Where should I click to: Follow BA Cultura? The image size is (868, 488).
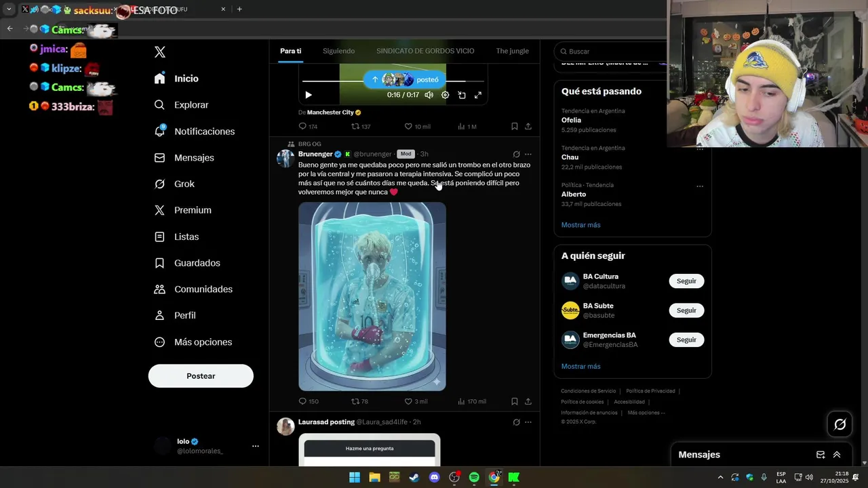[686, 281]
